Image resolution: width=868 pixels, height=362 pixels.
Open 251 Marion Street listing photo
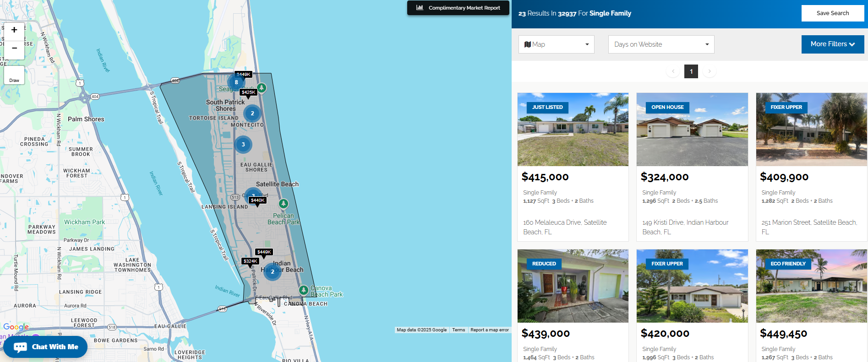[x=812, y=130]
